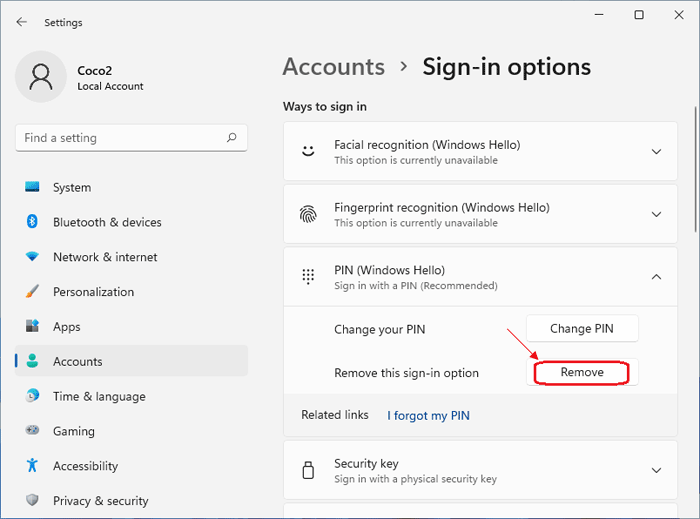Click the PIN keypad dots icon
The image size is (700, 519).
(x=308, y=277)
